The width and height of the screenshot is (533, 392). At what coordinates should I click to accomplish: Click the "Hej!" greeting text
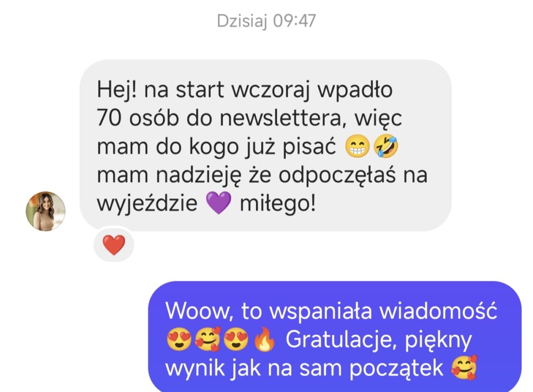(x=117, y=90)
